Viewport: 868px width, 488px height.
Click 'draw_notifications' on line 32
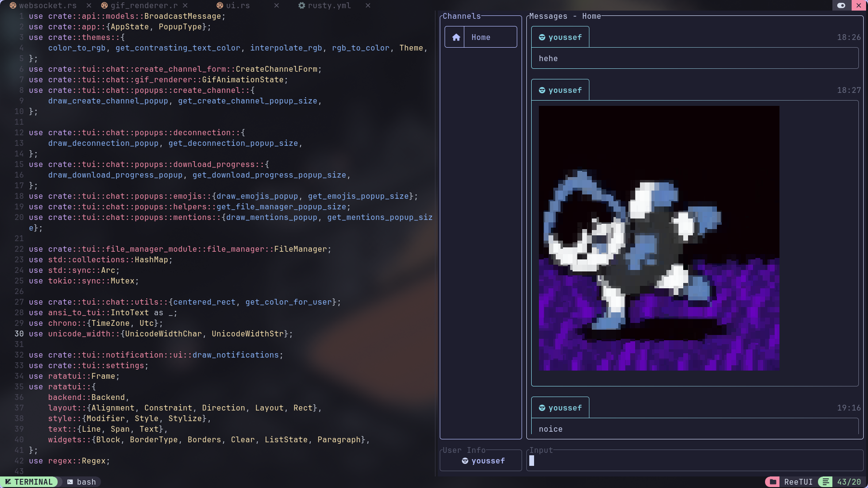click(x=235, y=355)
